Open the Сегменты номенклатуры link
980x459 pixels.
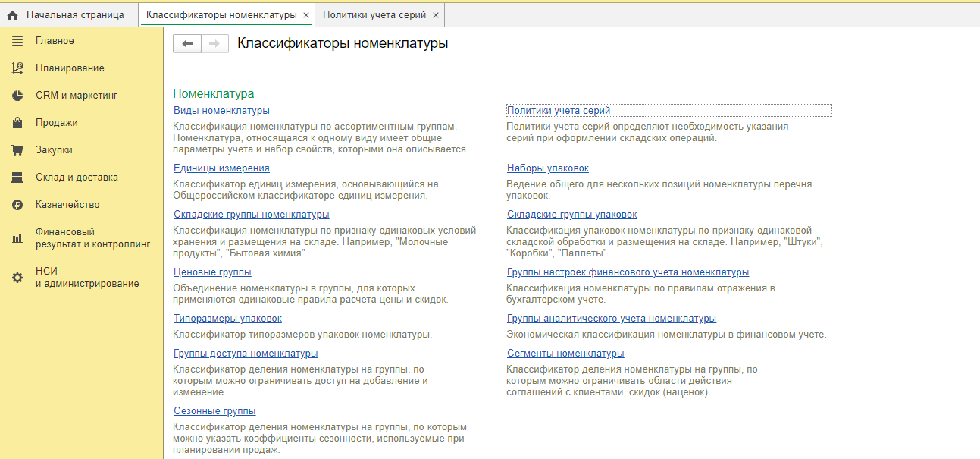pyautogui.click(x=565, y=354)
